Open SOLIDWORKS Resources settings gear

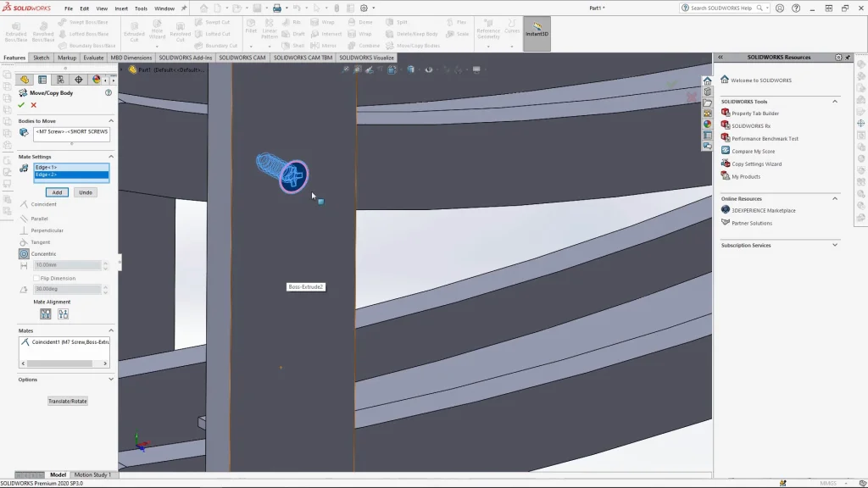[x=838, y=58]
